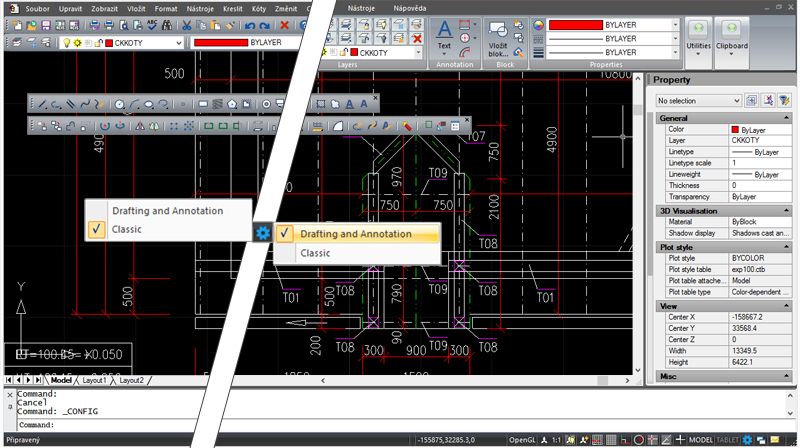Select unchecked Classic item in the right-hand menu
Viewport: 800px width, 448px height.
click(357, 253)
